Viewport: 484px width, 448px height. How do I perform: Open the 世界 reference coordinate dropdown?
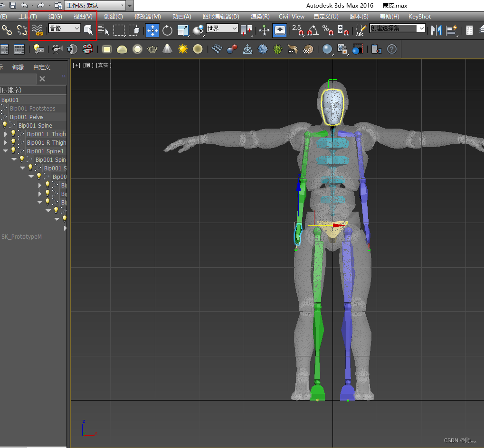(222, 29)
